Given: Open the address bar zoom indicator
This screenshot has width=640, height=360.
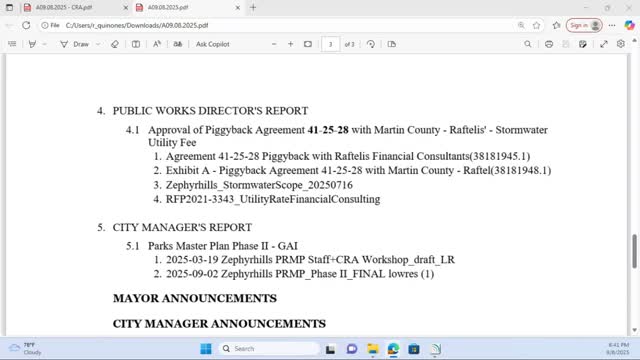Looking at the screenshot, I should coord(521,25).
